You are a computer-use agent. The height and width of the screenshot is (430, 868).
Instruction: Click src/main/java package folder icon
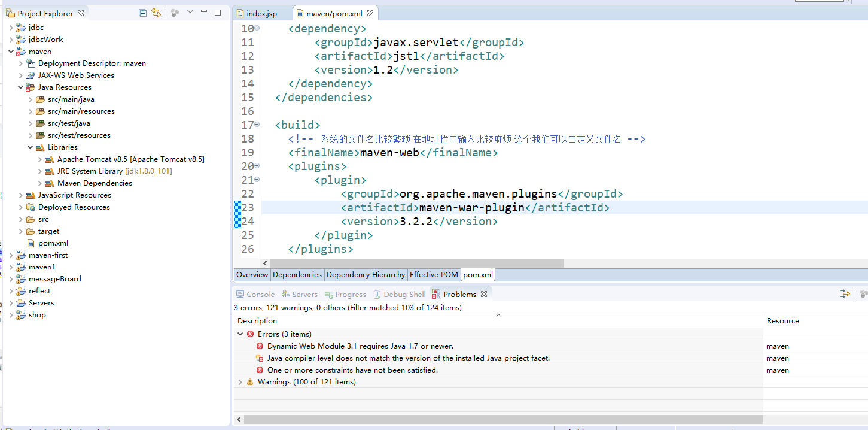pos(41,99)
